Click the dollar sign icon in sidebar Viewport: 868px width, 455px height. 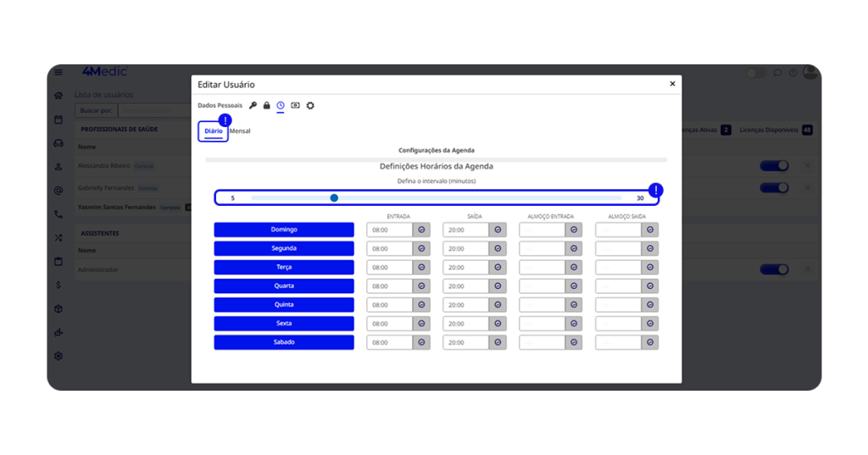coord(58,286)
